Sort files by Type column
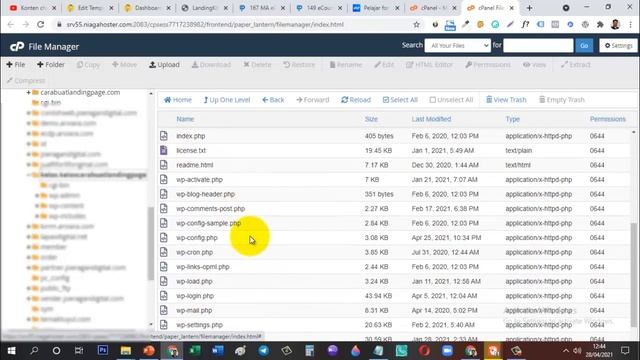 point(512,119)
